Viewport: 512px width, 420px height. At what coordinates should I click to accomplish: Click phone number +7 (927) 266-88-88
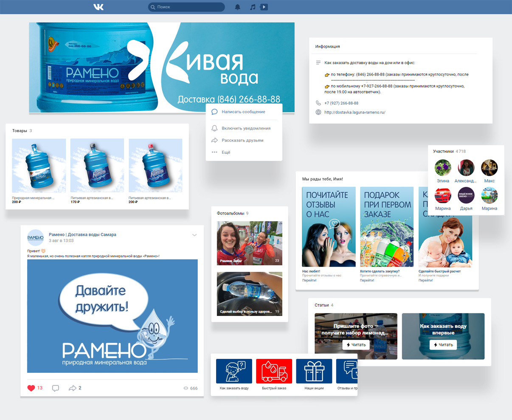coord(341,103)
